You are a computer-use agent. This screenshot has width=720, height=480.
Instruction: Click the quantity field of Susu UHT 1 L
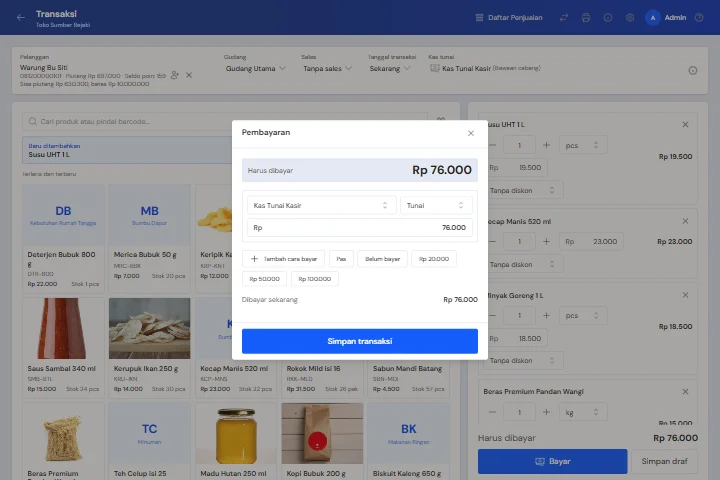coord(519,145)
